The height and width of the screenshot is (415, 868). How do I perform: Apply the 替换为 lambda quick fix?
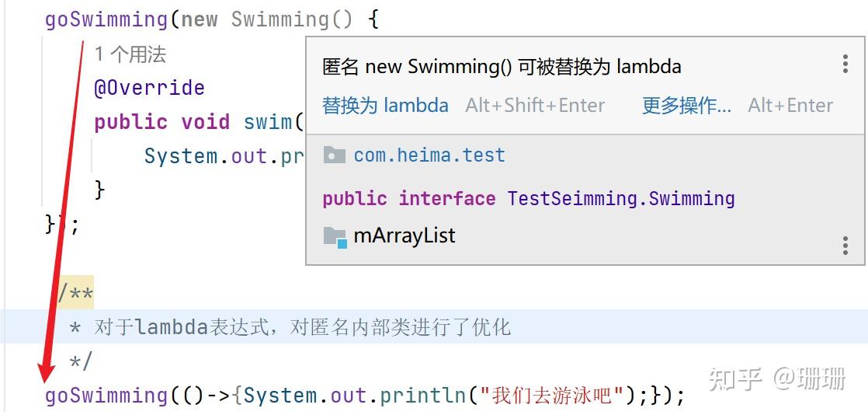(385, 106)
